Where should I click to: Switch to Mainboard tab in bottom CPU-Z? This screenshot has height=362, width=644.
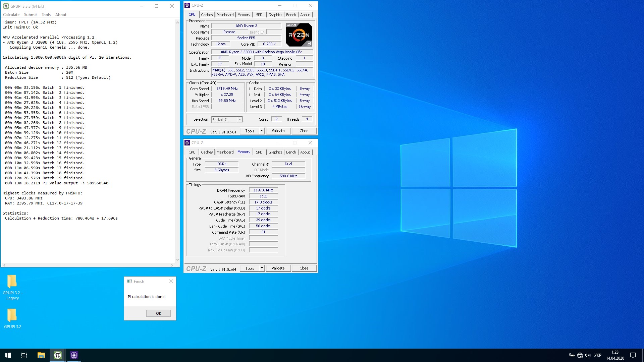click(x=225, y=152)
